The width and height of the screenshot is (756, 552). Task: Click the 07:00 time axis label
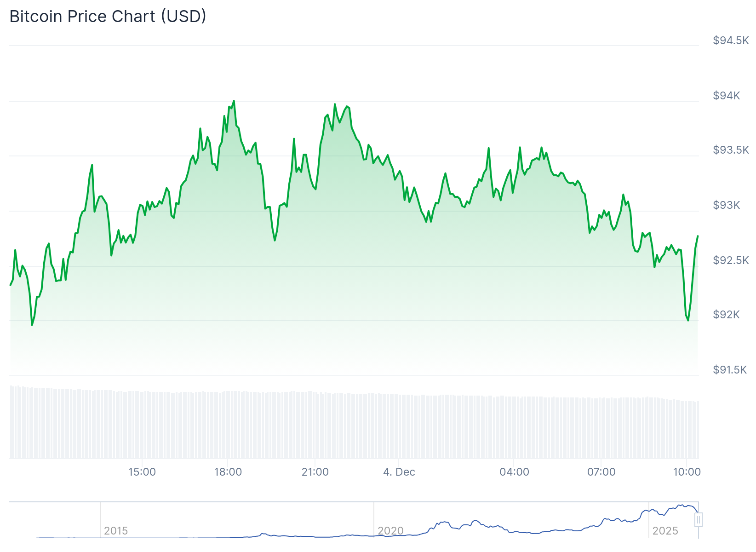click(x=601, y=472)
